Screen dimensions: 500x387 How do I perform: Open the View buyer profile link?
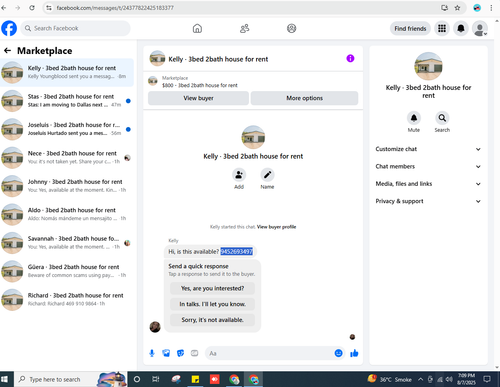click(276, 227)
